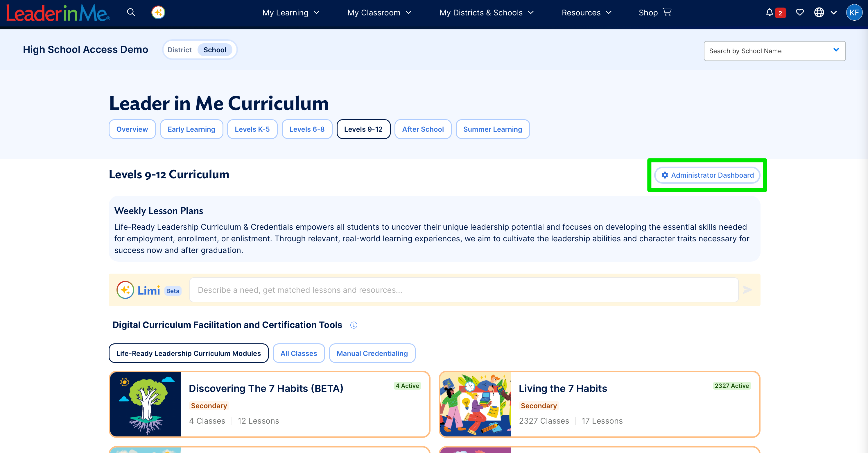Switch to the After School tab
Screen dimensions: 868x453
click(x=423, y=129)
